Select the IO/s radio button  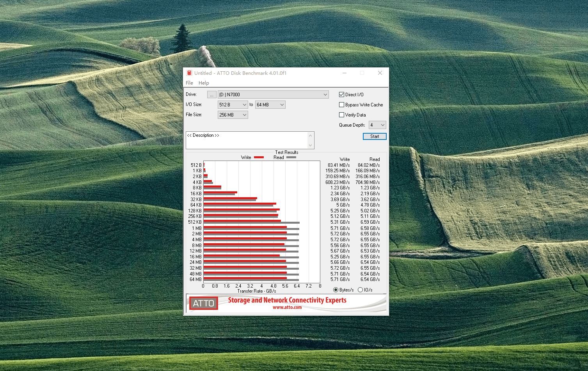[360, 290]
